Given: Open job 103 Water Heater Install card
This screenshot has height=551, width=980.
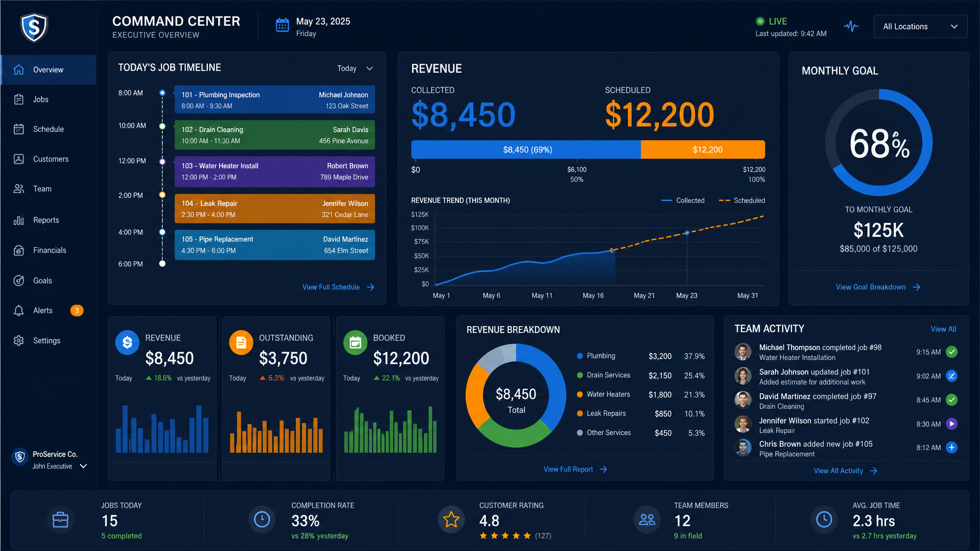Looking at the screenshot, I should (275, 171).
